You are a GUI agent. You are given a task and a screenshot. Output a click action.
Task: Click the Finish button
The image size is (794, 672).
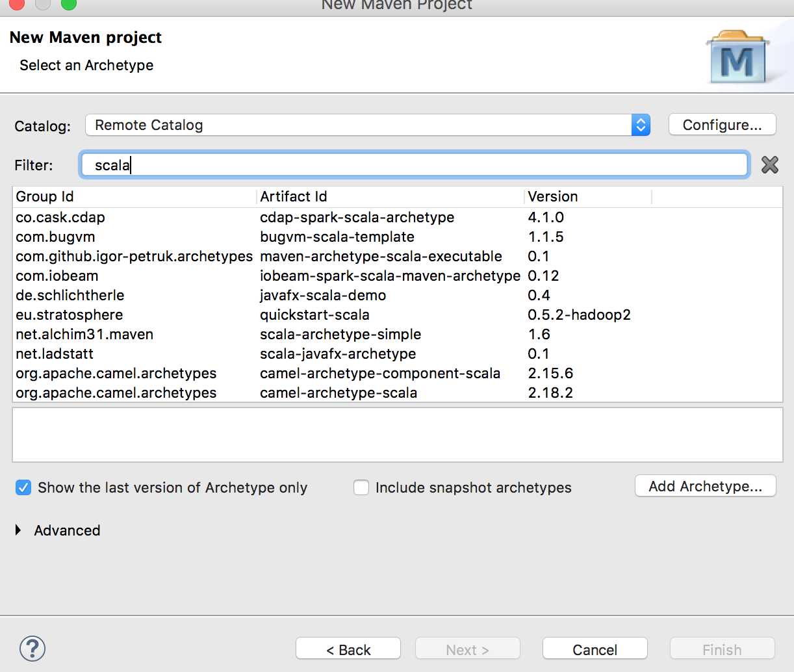point(723,649)
